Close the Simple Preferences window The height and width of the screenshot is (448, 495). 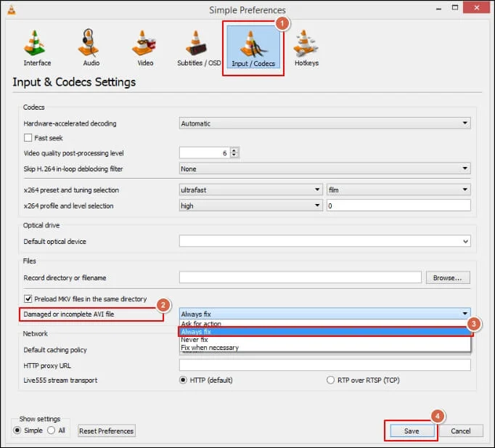click(x=477, y=7)
